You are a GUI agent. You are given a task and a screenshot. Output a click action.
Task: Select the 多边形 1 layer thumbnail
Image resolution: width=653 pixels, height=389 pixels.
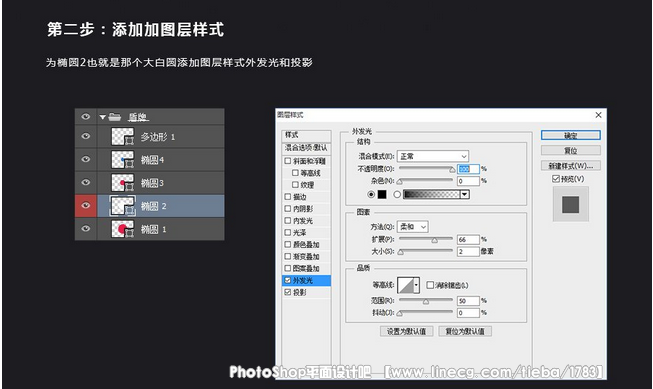click(x=122, y=136)
